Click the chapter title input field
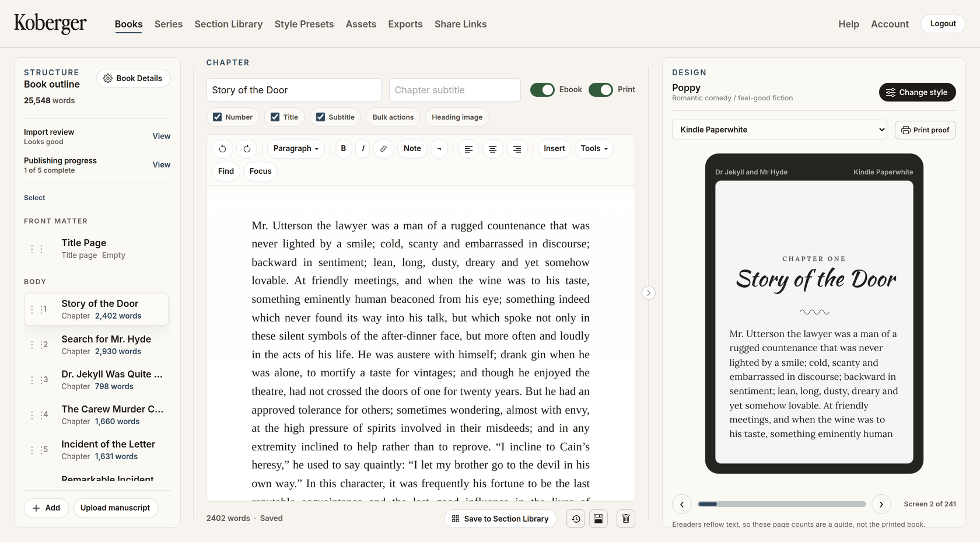This screenshot has height=542, width=980. pos(294,90)
